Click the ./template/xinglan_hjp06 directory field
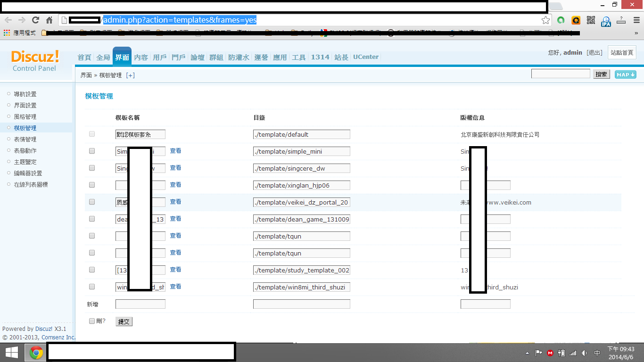 click(302, 185)
